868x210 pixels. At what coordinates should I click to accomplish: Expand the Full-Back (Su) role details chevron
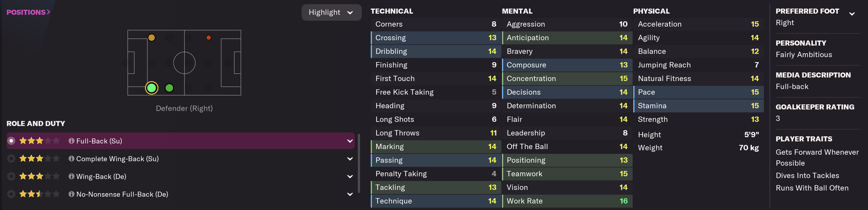pos(350,141)
